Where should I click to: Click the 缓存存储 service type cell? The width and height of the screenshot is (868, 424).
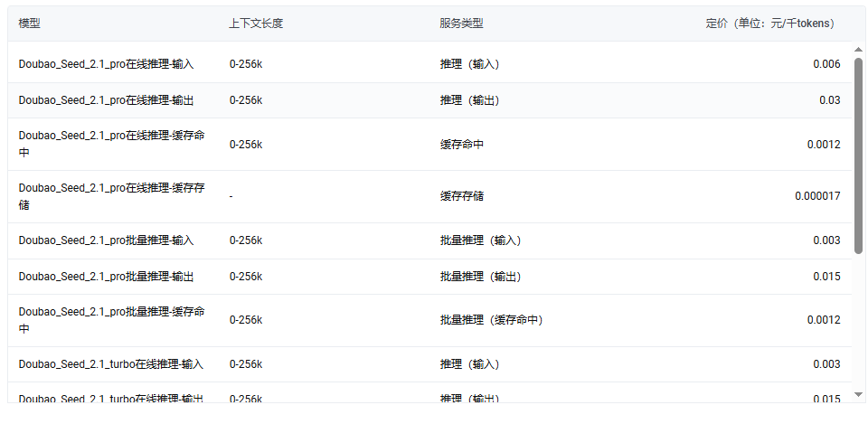(x=462, y=196)
